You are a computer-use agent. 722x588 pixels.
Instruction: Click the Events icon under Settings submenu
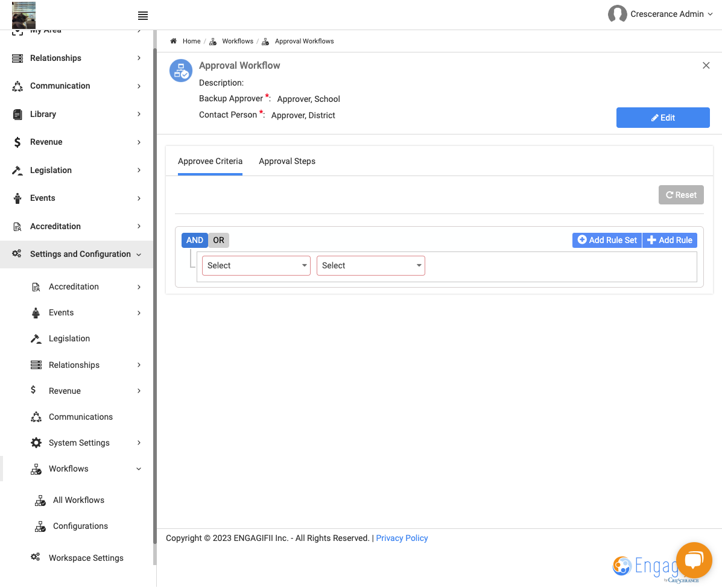(36, 313)
